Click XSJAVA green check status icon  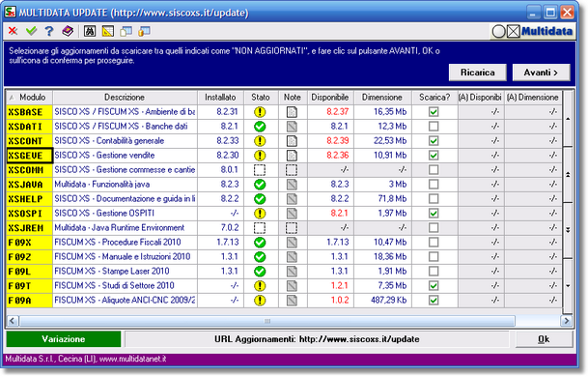tap(260, 185)
